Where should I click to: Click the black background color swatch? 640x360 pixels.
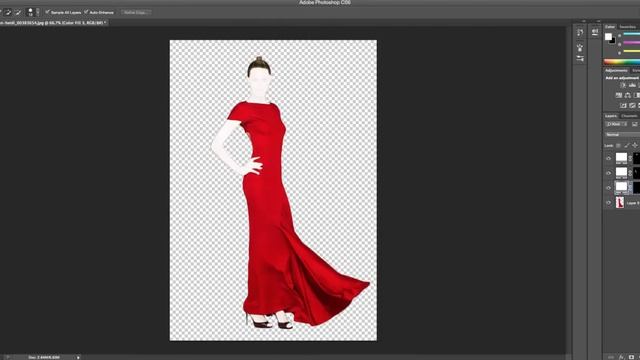coord(613,41)
